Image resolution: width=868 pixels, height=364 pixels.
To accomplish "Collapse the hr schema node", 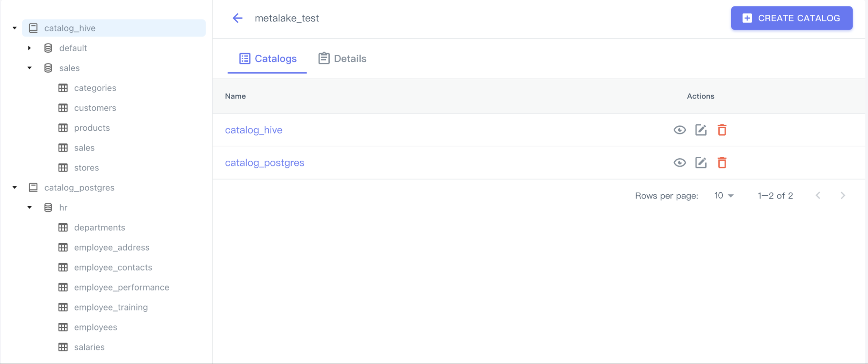I will (29, 208).
